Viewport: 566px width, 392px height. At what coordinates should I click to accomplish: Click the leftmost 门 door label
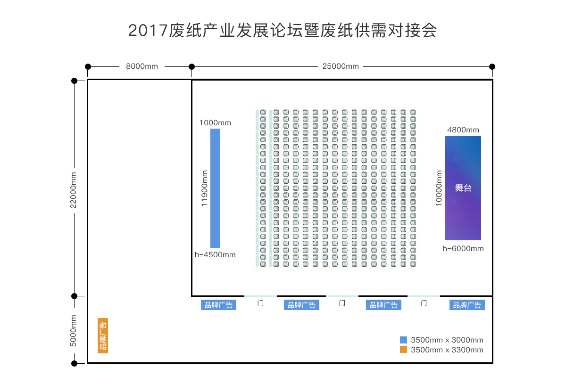pyautogui.click(x=260, y=303)
